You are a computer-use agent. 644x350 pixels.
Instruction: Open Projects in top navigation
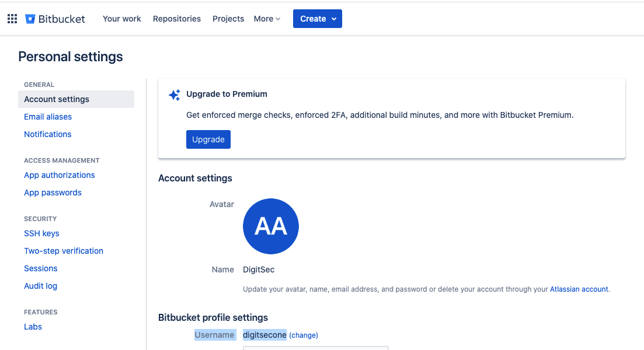(x=228, y=19)
